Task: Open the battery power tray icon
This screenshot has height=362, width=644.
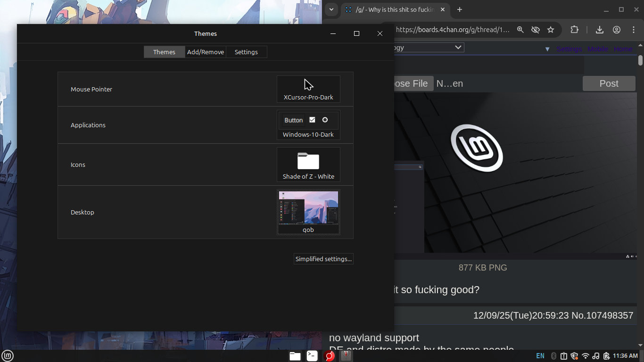Action: click(606, 356)
